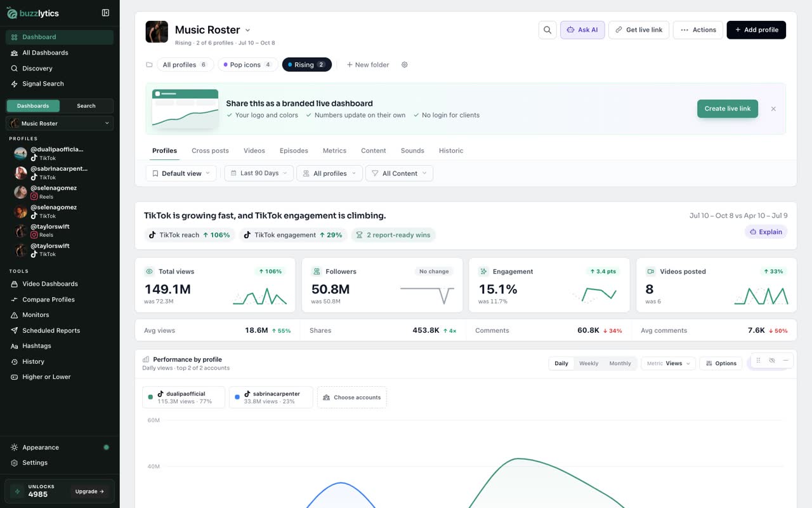This screenshot has height=508, width=812.
Task: Open Hashtags tool
Action: coord(60,346)
